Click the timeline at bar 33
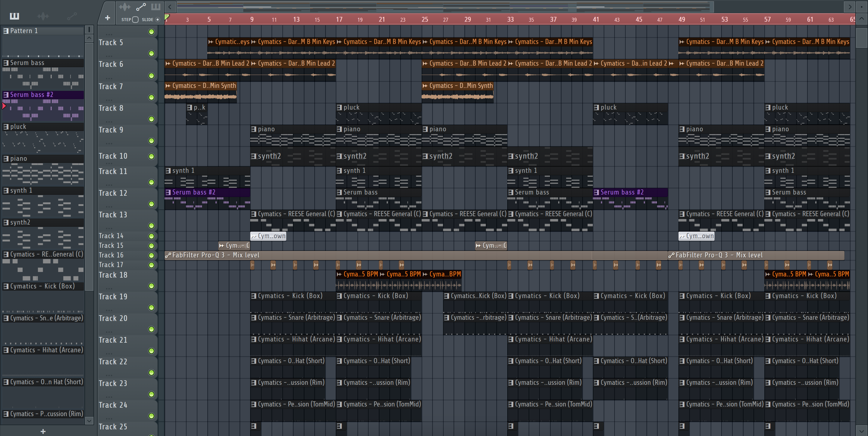 coord(510,19)
